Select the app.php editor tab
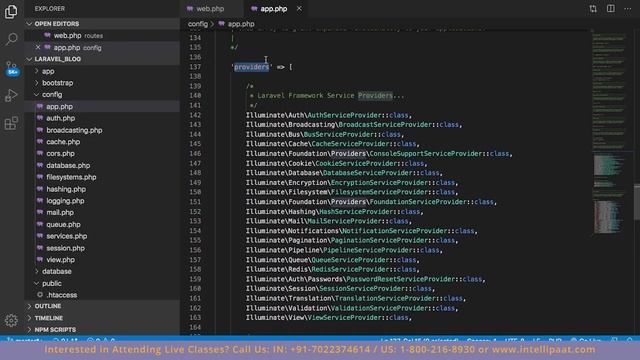 [x=273, y=9]
